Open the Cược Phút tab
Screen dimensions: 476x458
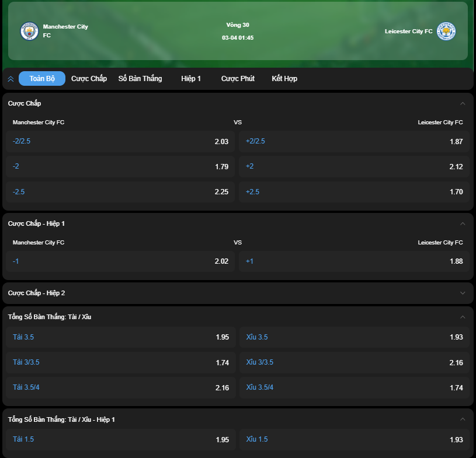point(238,79)
